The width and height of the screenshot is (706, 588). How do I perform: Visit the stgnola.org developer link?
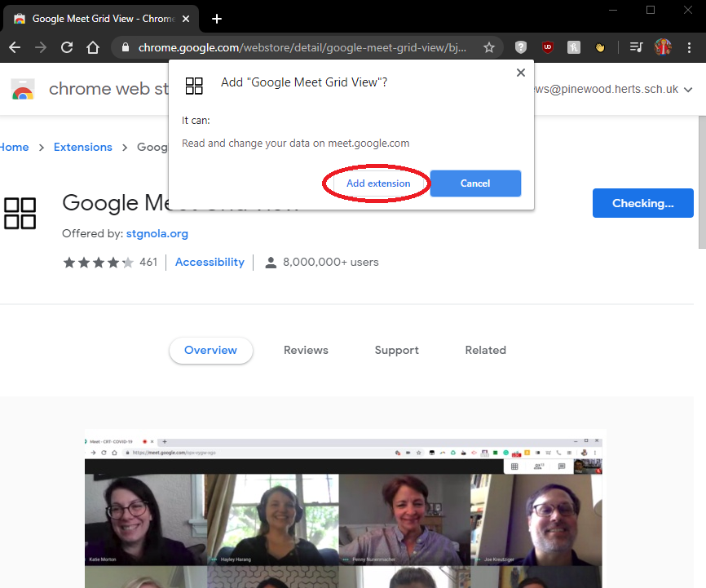pyautogui.click(x=157, y=233)
